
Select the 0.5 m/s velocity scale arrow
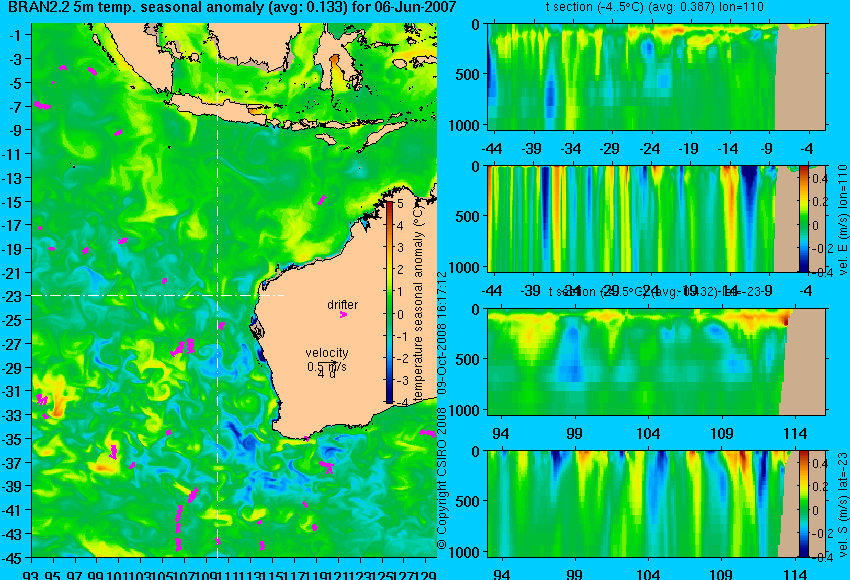[327, 363]
